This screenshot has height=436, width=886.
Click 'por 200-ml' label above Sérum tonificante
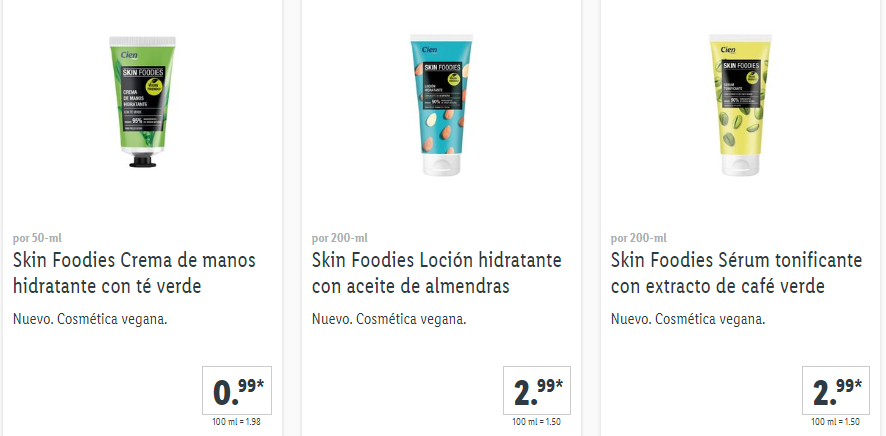[639, 238]
